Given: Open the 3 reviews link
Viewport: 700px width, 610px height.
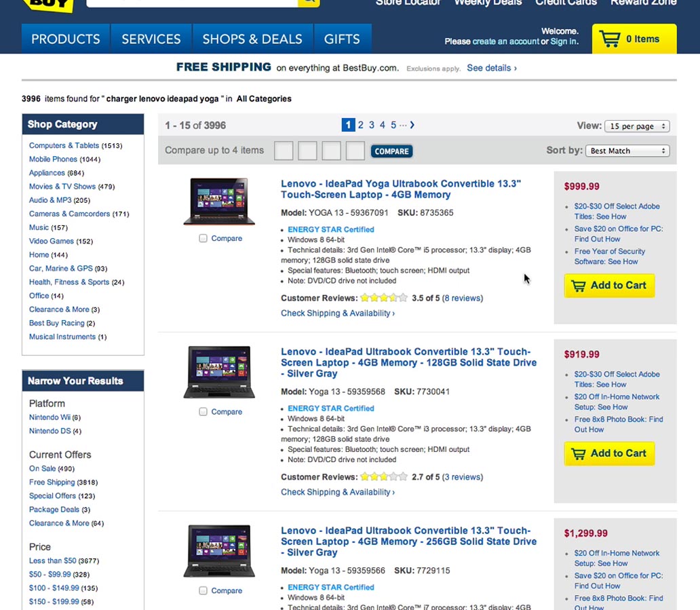Looking at the screenshot, I should (463, 477).
